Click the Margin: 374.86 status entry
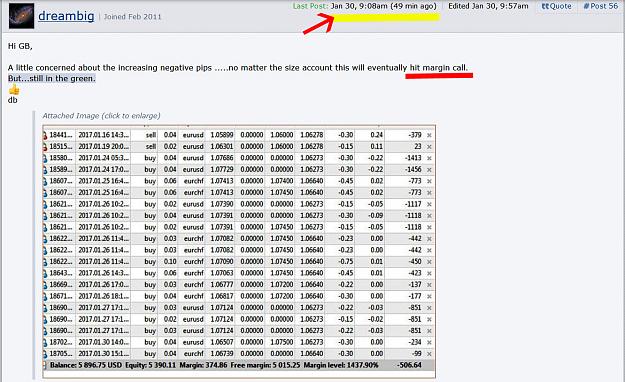625x382 pixels. point(203,365)
